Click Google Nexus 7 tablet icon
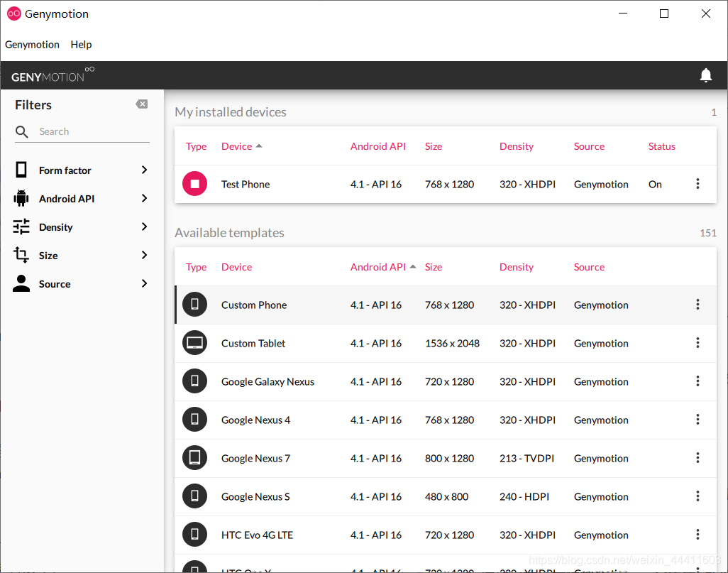728x573 pixels. click(x=194, y=458)
